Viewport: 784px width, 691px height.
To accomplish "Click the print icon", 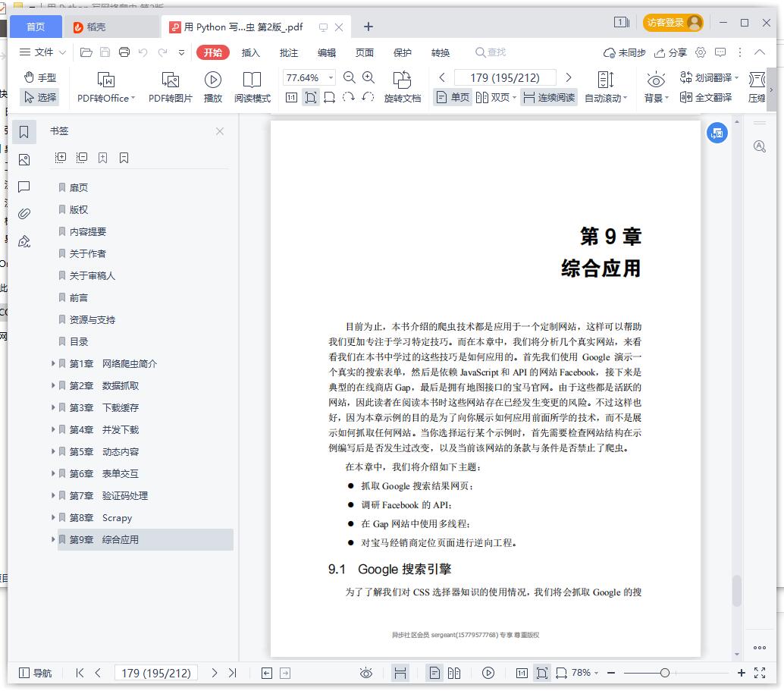I will (124, 52).
